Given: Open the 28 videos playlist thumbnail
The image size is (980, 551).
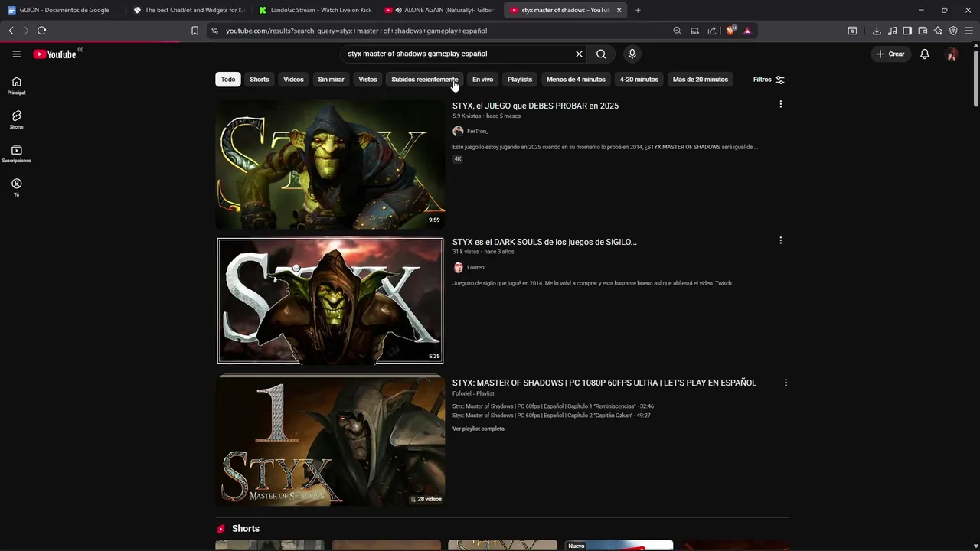Looking at the screenshot, I should pos(330,440).
